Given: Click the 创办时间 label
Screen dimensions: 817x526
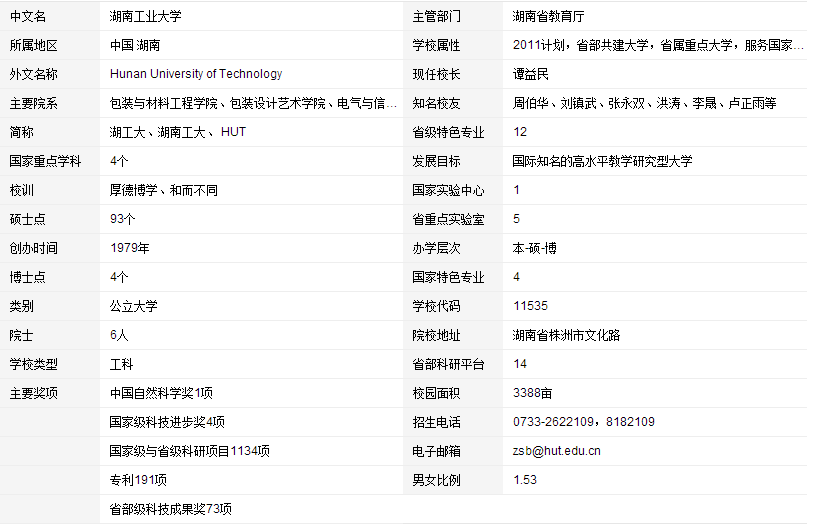Looking at the screenshot, I should pos(34,248).
